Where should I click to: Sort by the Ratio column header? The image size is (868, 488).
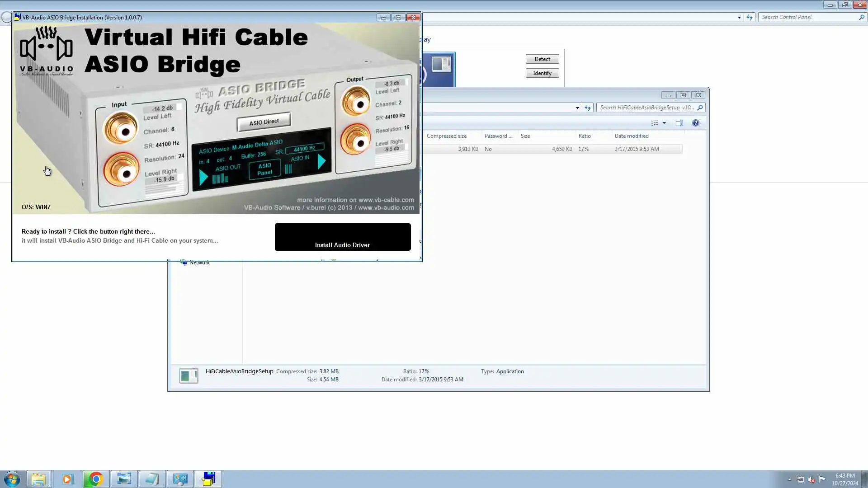coord(584,136)
